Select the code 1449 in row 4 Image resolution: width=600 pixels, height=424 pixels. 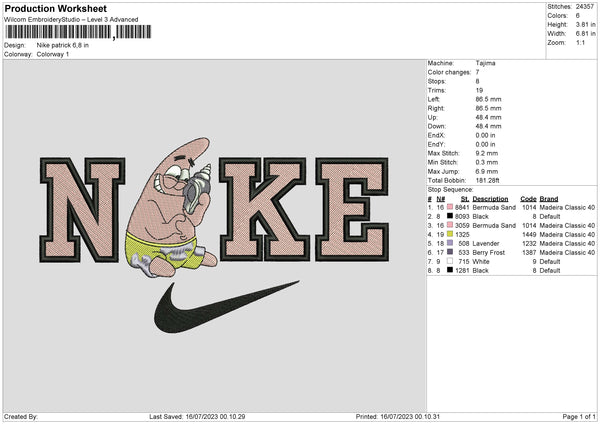[x=529, y=235]
